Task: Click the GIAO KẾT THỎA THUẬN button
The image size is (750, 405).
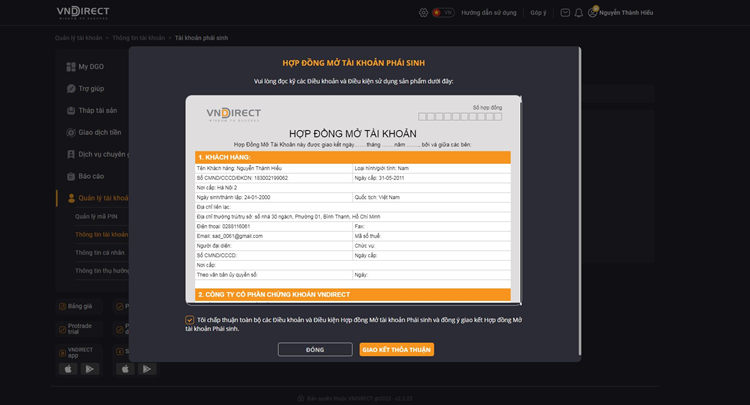Action: pos(397,350)
